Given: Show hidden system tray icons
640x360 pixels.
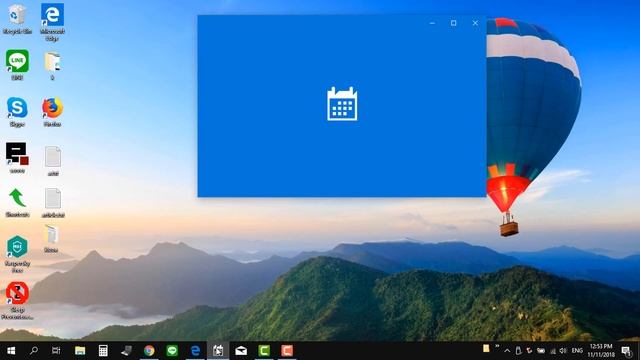Looking at the screenshot, I should pyautogui.click(x=507, y=351).
